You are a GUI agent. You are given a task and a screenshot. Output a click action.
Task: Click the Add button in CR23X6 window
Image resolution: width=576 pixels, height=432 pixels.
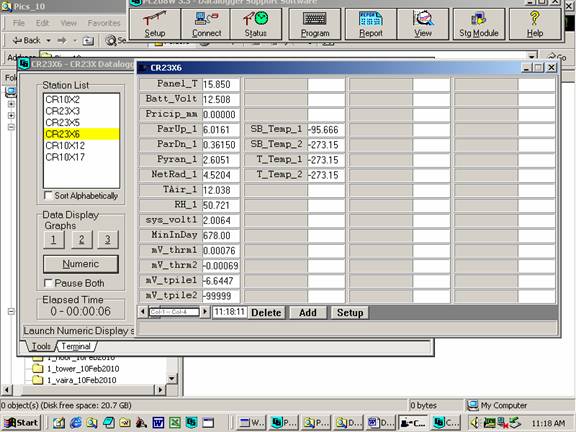pyautogui.click(x=308, y=313)
